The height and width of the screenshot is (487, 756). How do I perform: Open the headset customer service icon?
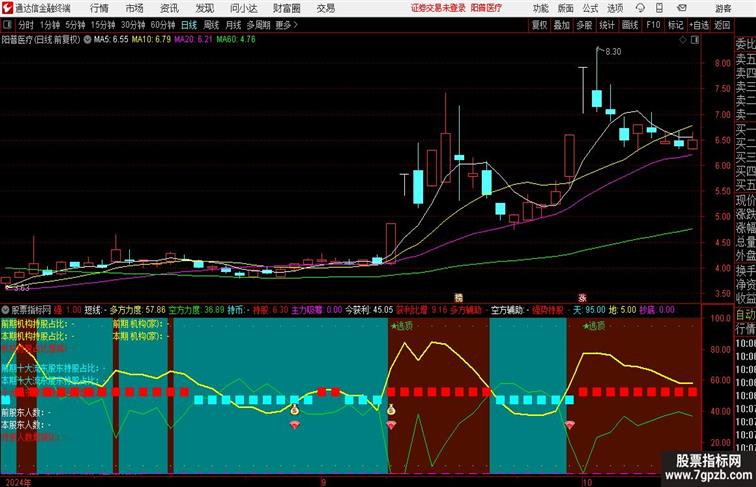640,8
